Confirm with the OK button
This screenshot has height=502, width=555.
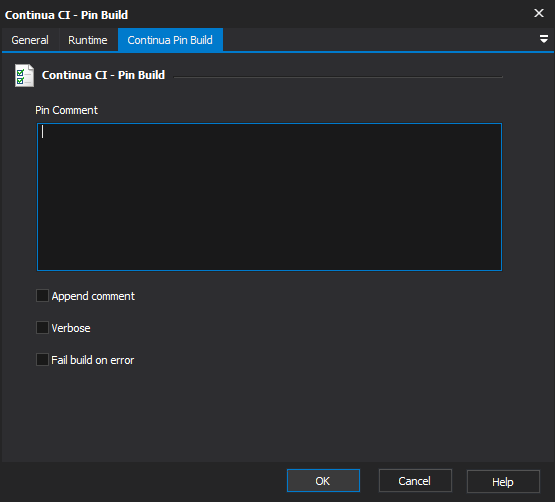click(323, 481)
